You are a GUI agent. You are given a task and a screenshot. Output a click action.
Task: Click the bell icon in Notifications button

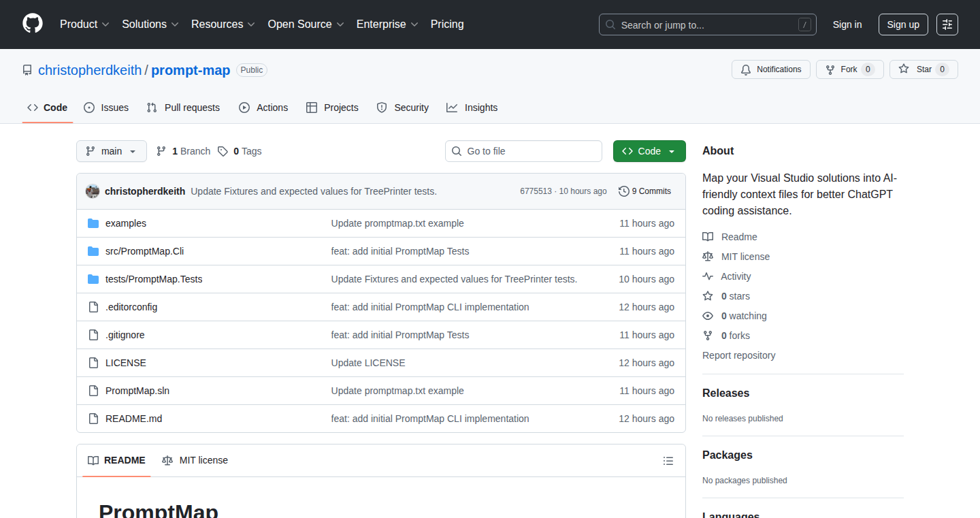[746, 69]
